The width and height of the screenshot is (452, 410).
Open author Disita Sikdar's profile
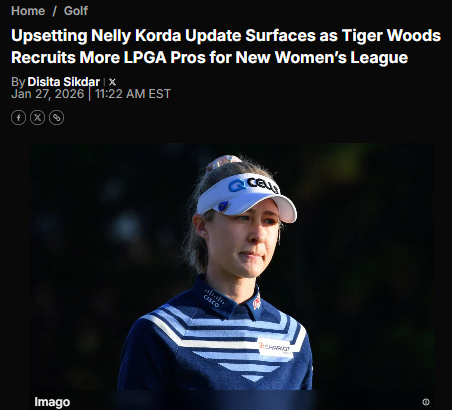pyautogui.click(x=64, y=82)
